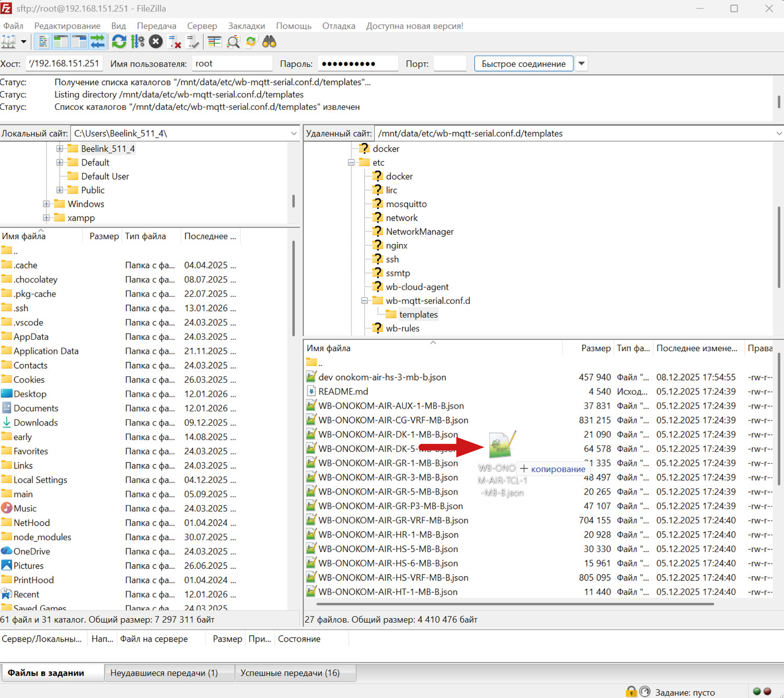Open directory listing filters dialog
This screenshot has height=698, width=784.
point(214,42)
